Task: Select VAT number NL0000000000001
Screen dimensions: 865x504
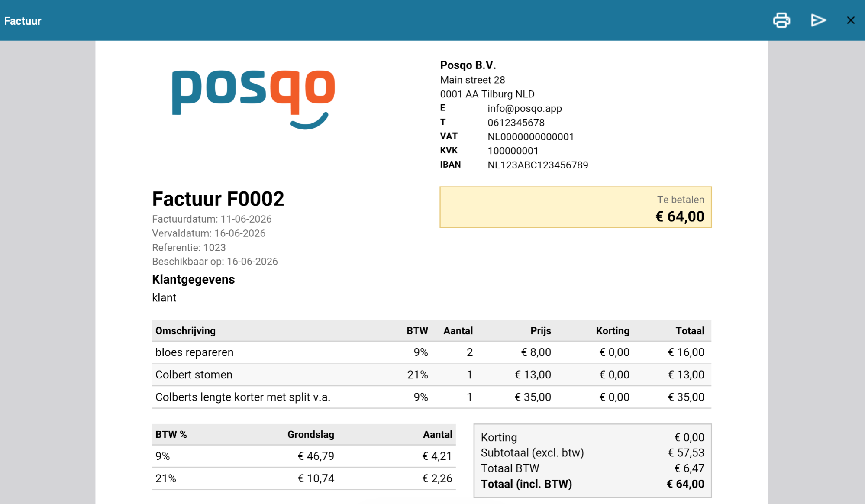Action: [x=531, y=137]
